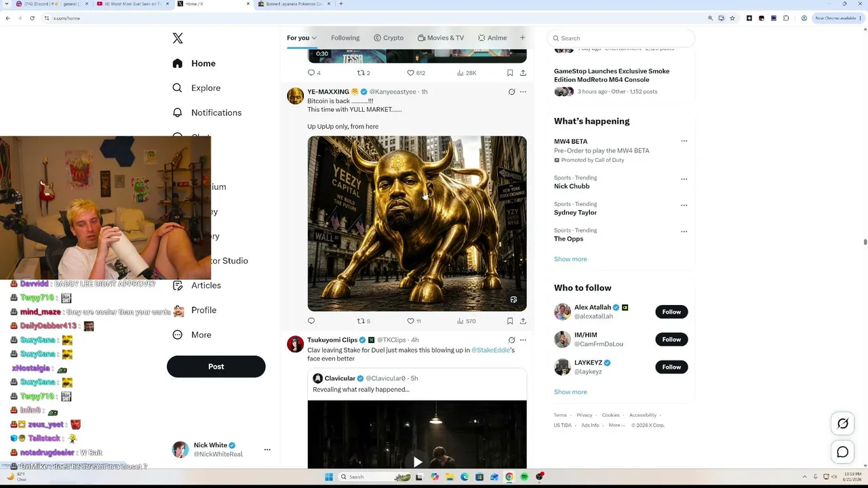Open Microsoft Edge from the taskbar

pyautogui.click(x=465, y=477)
